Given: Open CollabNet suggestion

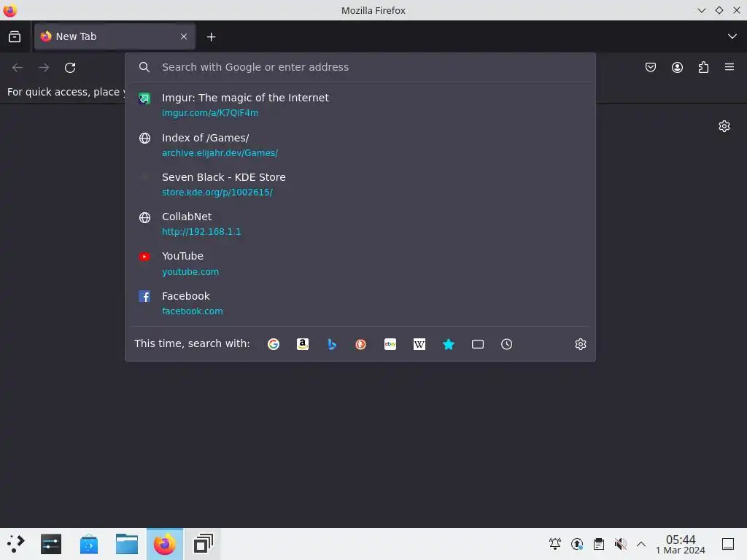Looking at the screenshot, I should click(360, 224).
